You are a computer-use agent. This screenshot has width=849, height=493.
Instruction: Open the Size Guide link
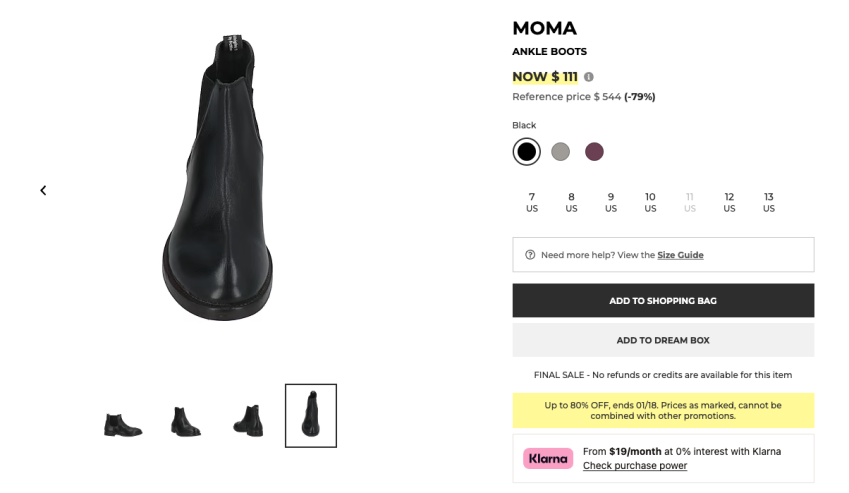point(680,255)
